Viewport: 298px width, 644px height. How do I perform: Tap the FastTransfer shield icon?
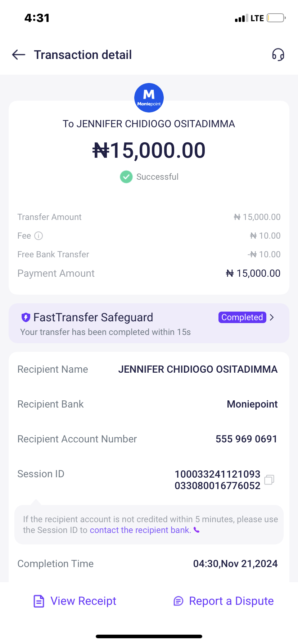click(26, 317)
